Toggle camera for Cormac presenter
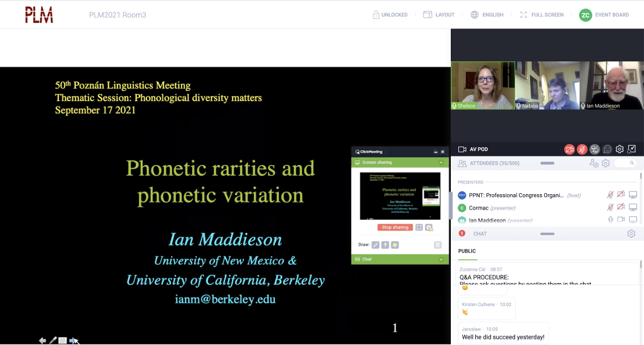Screen dimensions: 644x345 tap(621, 207)
